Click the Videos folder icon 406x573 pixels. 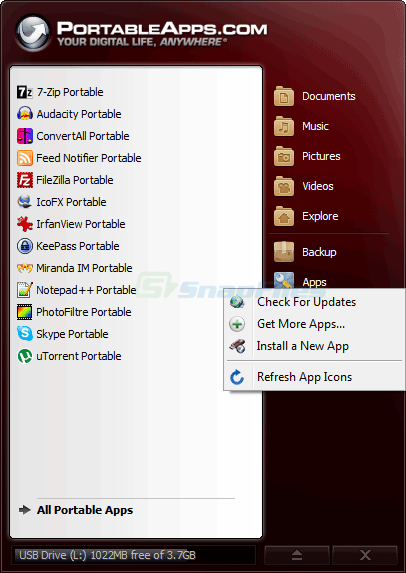point(284,186)
